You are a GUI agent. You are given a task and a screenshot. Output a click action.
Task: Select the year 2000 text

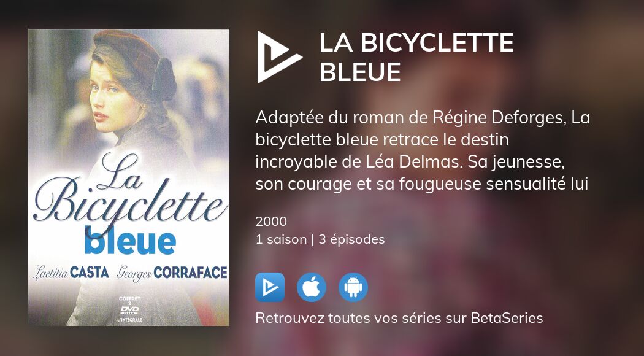click(271, 222)
